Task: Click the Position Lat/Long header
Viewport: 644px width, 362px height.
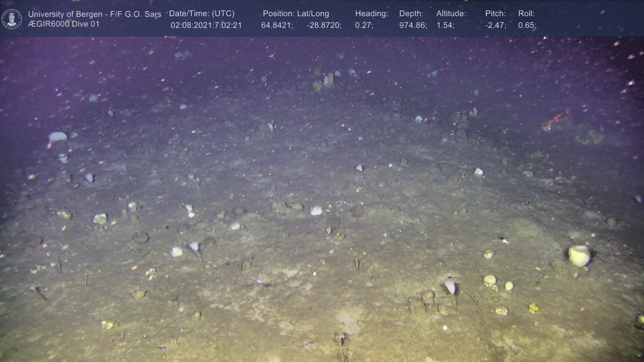Action: (296, 14)
